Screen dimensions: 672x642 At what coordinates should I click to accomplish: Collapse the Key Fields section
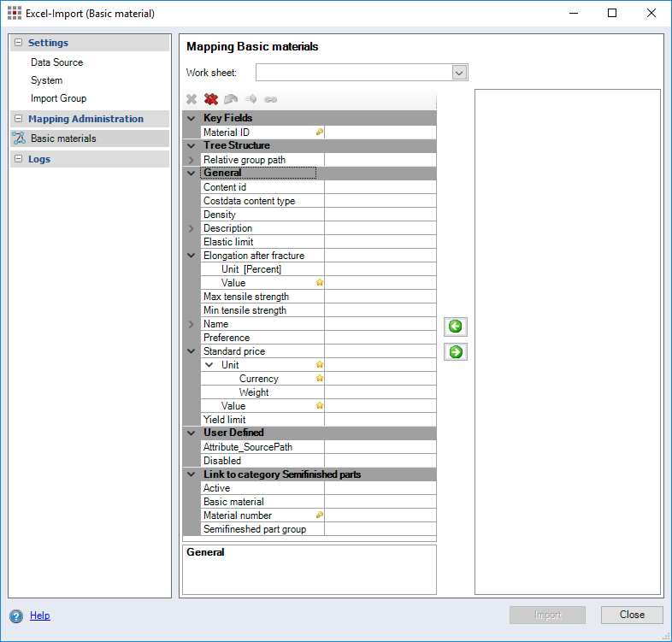pos(192,118)
